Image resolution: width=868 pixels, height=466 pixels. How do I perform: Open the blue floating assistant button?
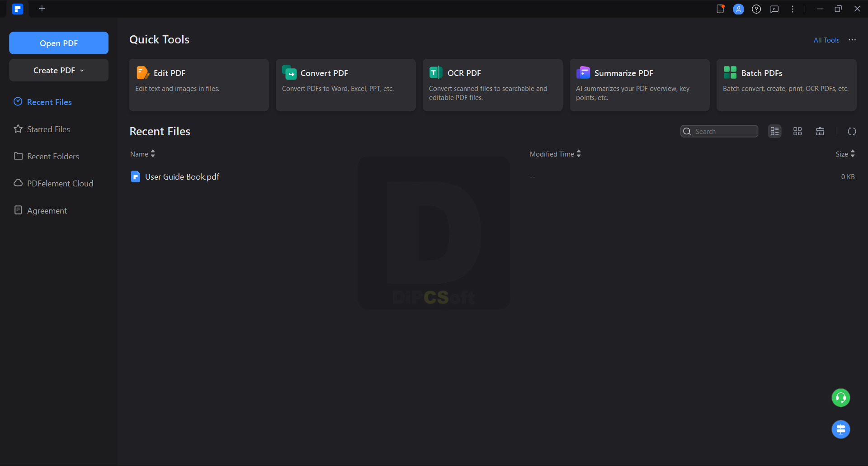point(841,429)
